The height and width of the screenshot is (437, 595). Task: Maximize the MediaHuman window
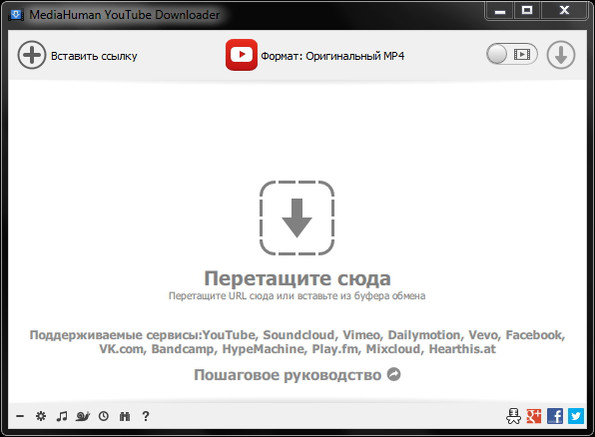pos(527,11)
